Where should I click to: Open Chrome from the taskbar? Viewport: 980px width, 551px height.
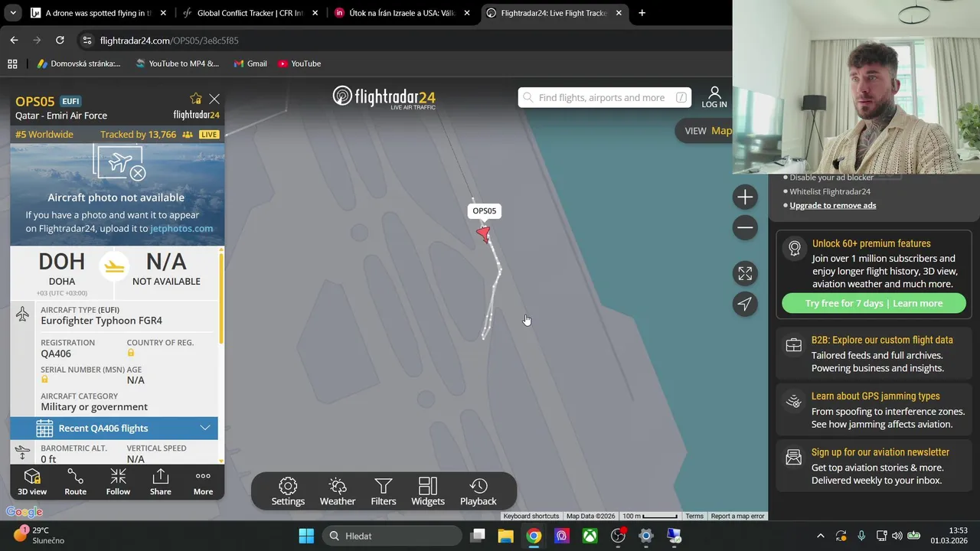coord(534,536)
